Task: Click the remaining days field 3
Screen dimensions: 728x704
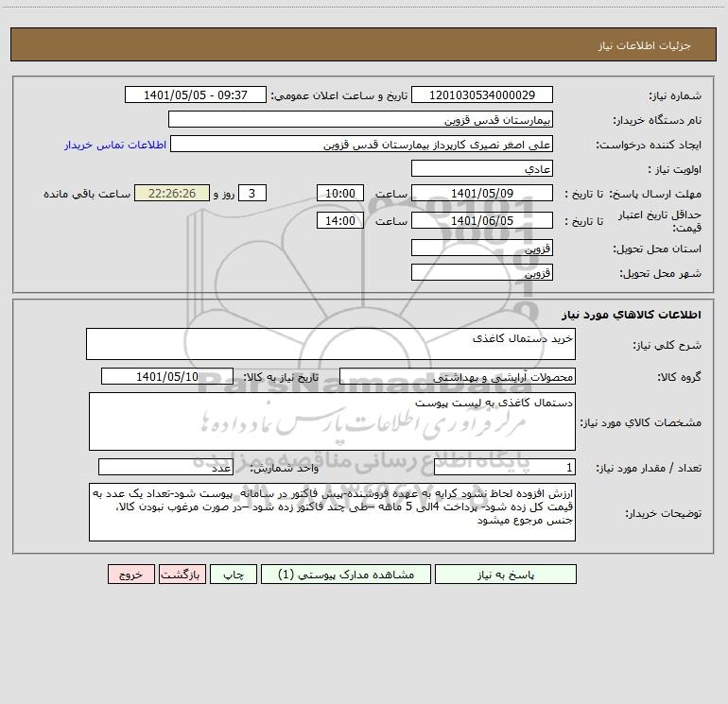Action: (x=252, y=193)
